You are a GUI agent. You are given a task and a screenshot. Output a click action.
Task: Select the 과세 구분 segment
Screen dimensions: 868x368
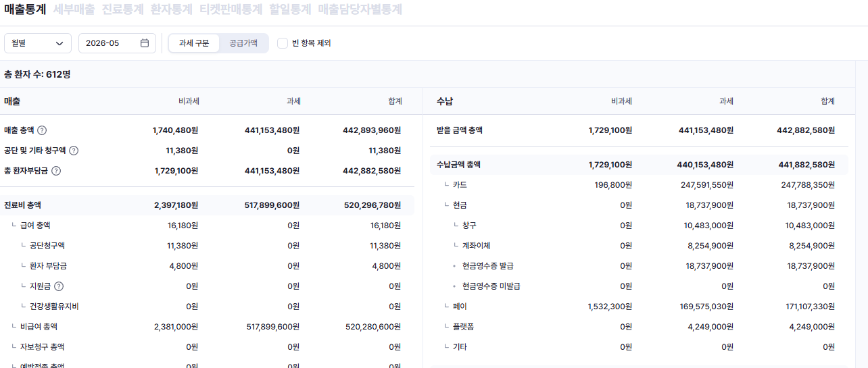click(194, 43)
